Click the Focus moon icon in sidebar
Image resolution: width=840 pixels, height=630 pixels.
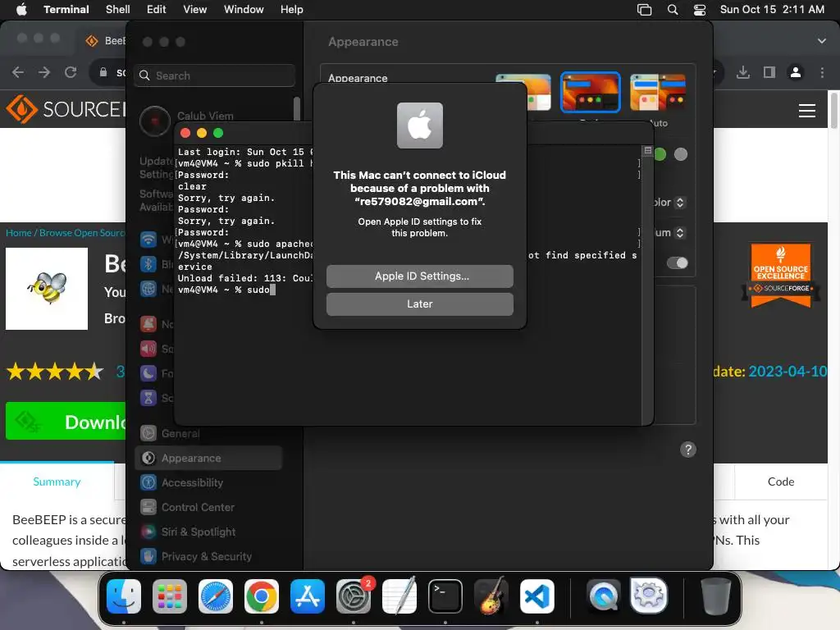[148, 373]
